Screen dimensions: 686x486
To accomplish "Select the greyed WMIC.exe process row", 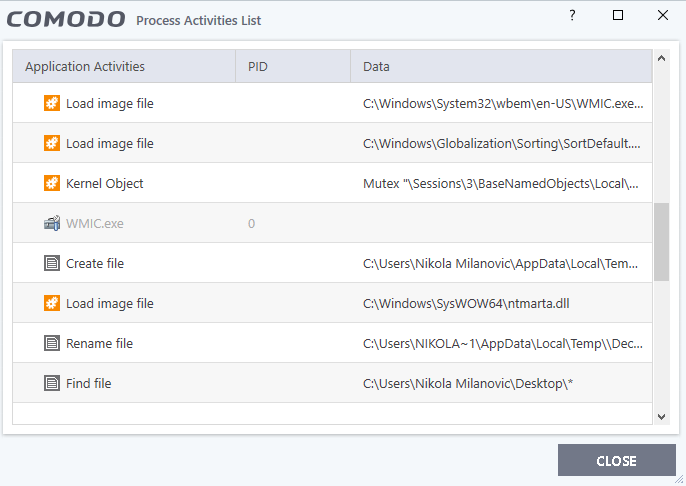I will [332, 223].
